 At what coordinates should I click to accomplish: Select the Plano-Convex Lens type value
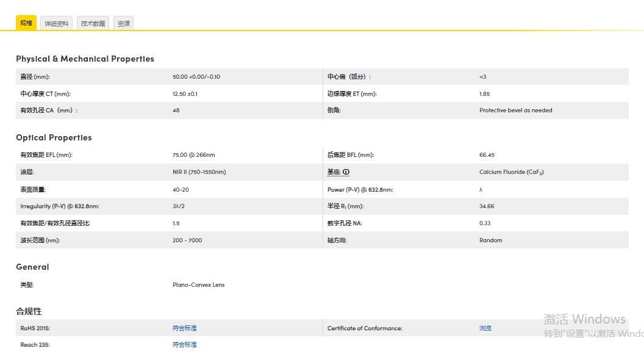198,284
